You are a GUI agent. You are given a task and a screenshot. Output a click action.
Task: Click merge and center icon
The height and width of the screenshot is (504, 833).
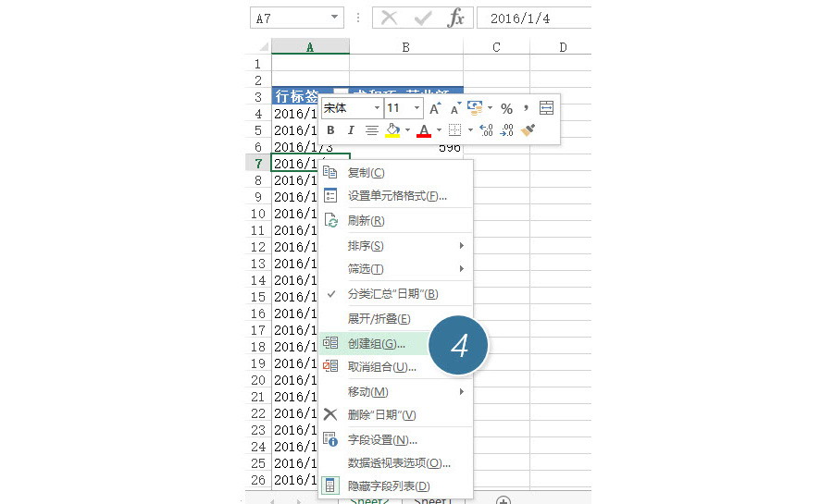(x=546, y=108)
